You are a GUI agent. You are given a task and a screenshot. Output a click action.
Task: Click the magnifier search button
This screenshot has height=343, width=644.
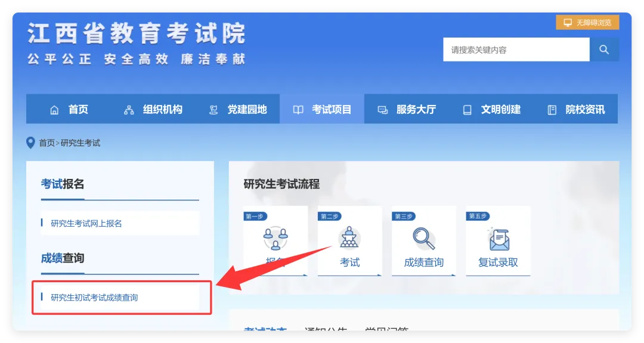click(604, 50)
